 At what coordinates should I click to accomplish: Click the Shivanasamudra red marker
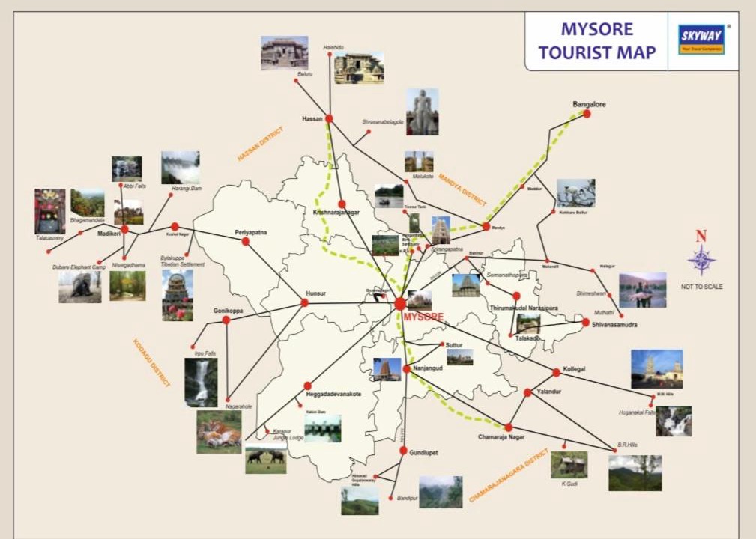[x=586, y=322]
